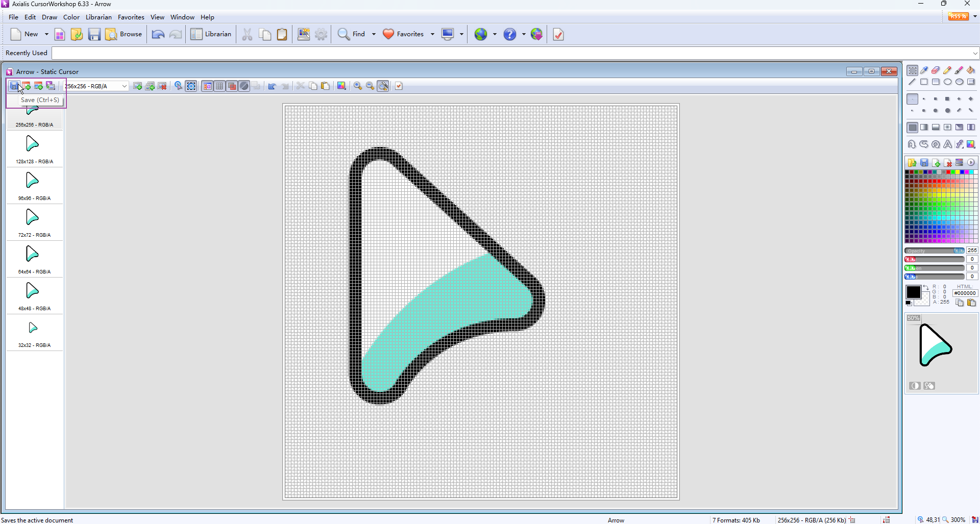This screenshot has width=980, height=524.
Task: Click the Browse button
Action: pos(124,34)
